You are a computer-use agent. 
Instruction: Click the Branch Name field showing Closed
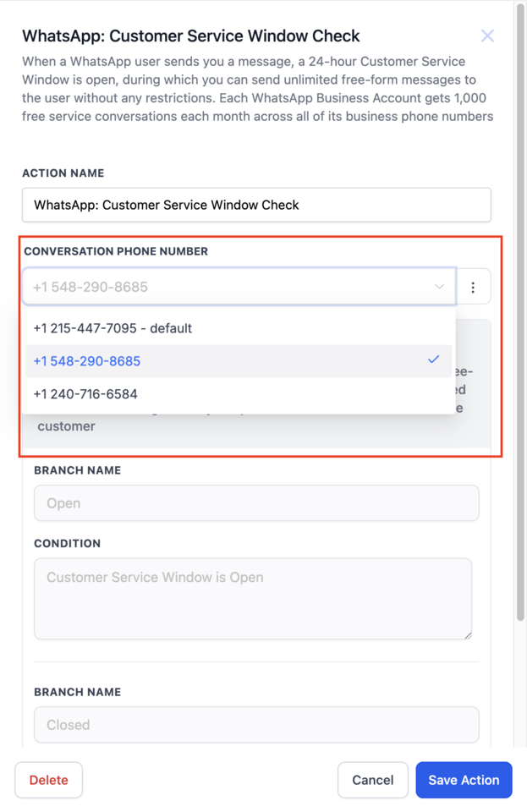click(x=256, y=725)
